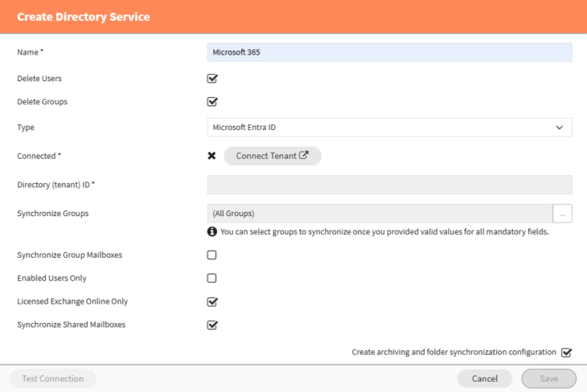The image size is (587, 392).
Task: Click the Cancel button
Action: pyautogui.click(x=485, y=378)
